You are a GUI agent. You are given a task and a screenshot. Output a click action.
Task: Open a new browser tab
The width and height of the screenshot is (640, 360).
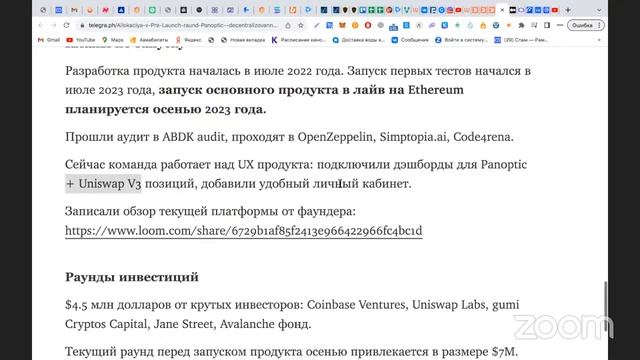[x=568, y=10]
